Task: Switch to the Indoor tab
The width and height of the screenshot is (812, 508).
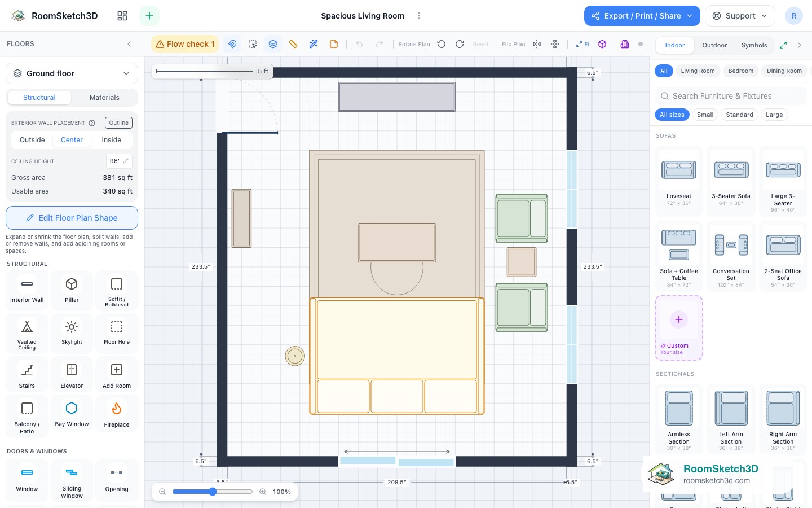Action: click(x=675, y=45)
